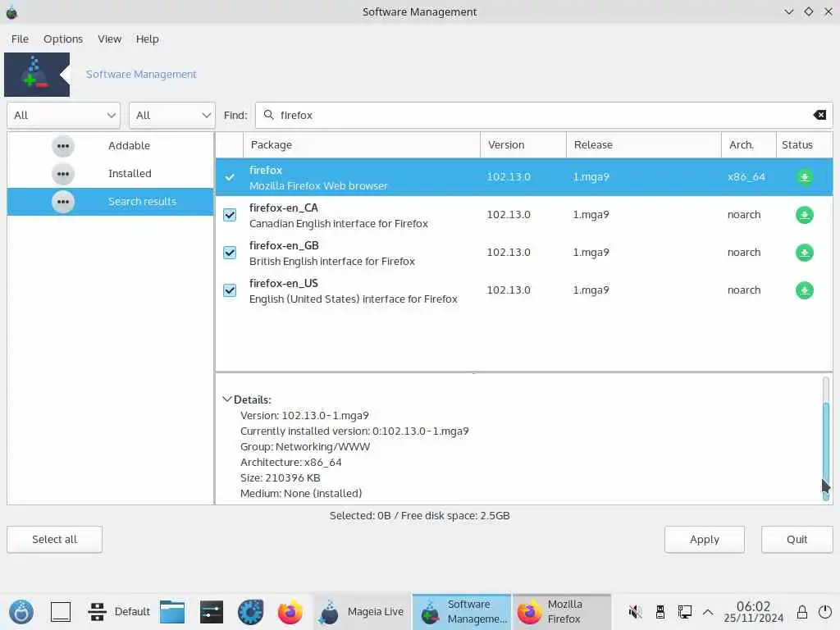Select the Addable view in sidebar

pyautogui.click(x=111, y=146)
